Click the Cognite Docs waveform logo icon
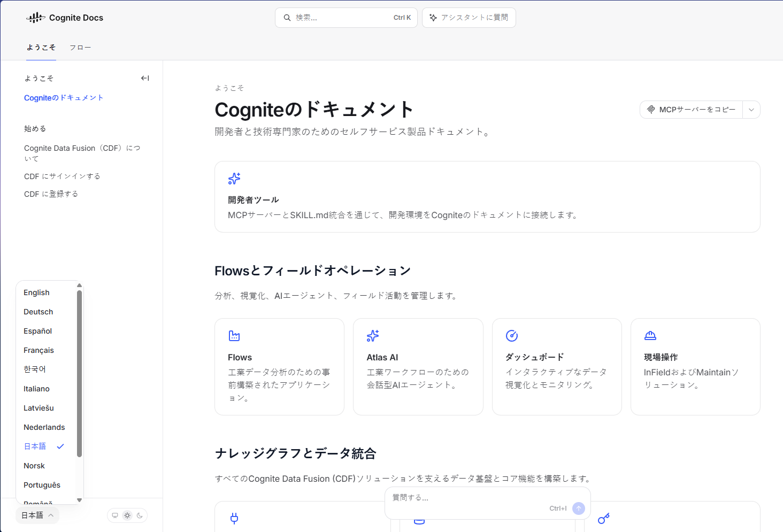783x532 pixels. pos(36,18)
